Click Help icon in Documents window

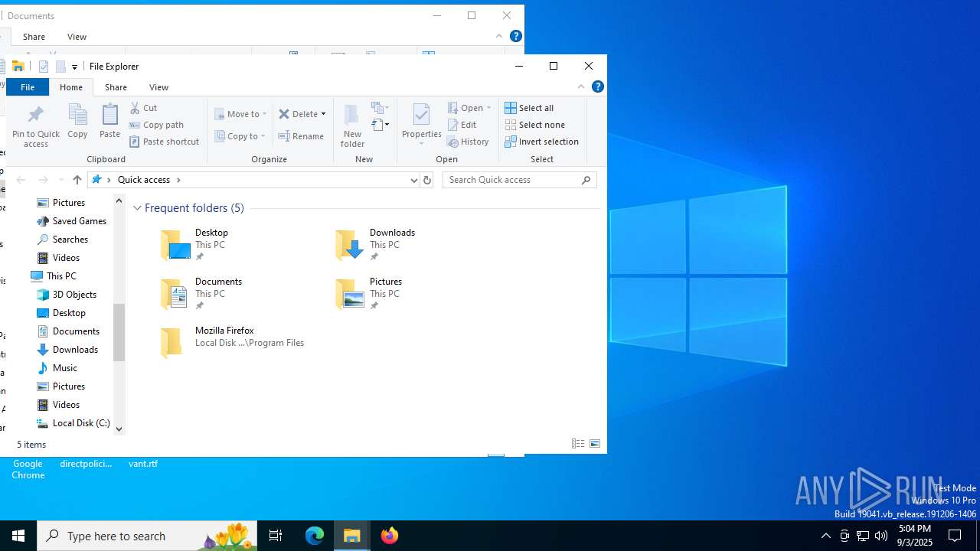pos(516,36)
